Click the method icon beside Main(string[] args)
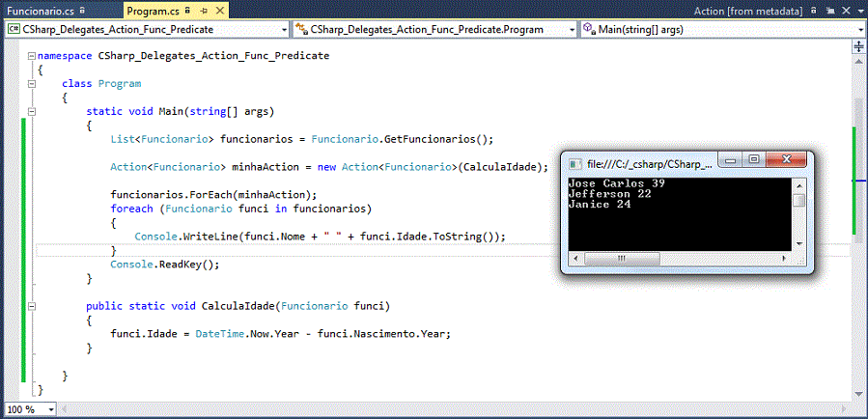This screenshot has height=419, width=868. click(590, 29)
